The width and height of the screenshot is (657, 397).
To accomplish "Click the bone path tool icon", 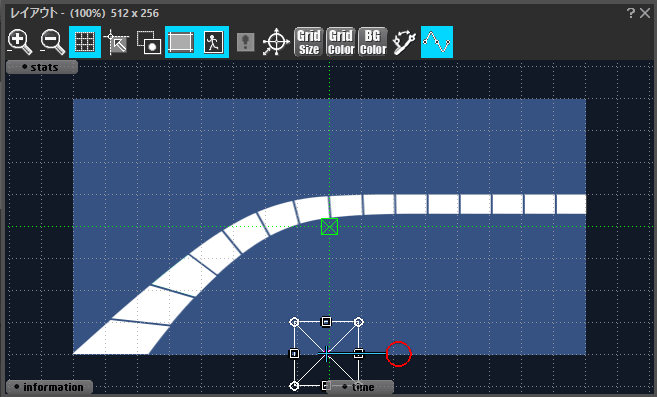I will (x=404, y=42).
